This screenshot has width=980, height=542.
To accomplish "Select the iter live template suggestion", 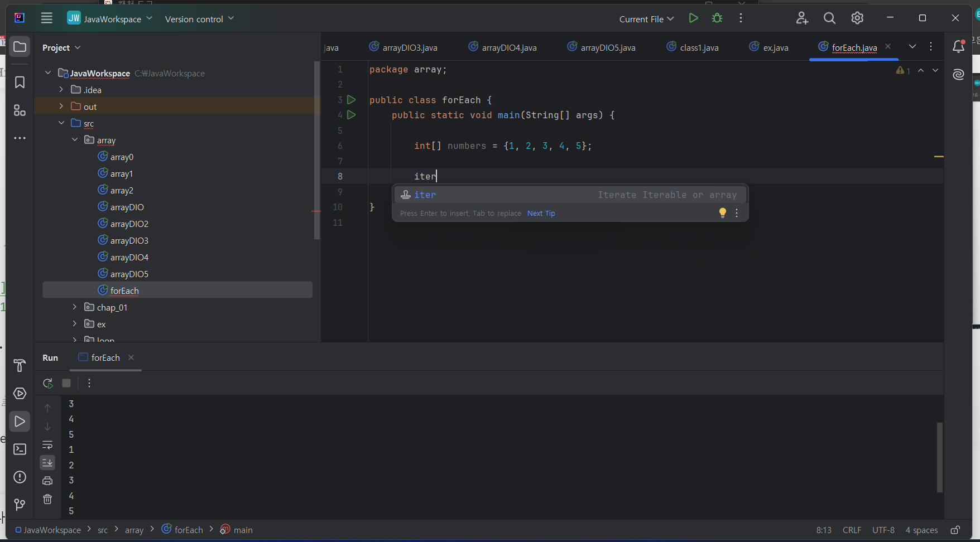I will point(569,195).
